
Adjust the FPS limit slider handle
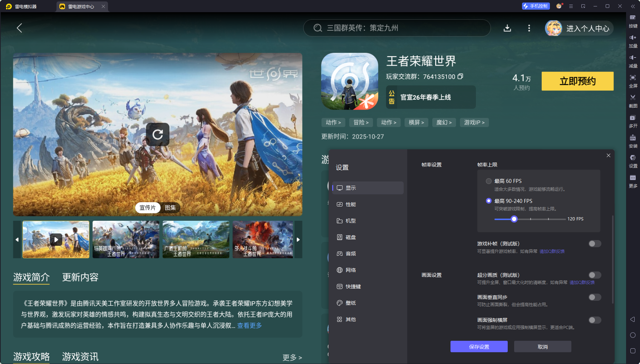click(x=514, y=219)
